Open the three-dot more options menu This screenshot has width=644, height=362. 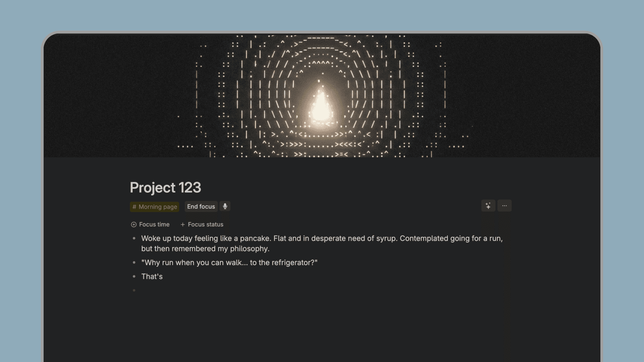coord(504,206)
